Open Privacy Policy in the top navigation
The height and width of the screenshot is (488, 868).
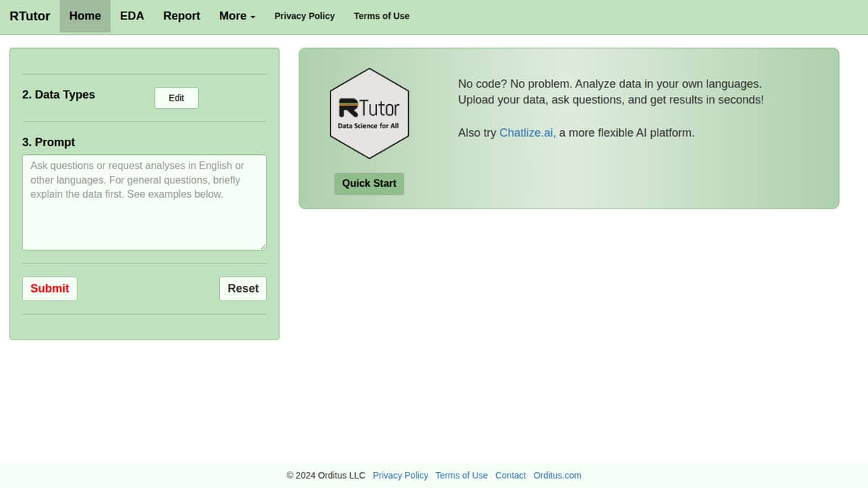point(305,16)
